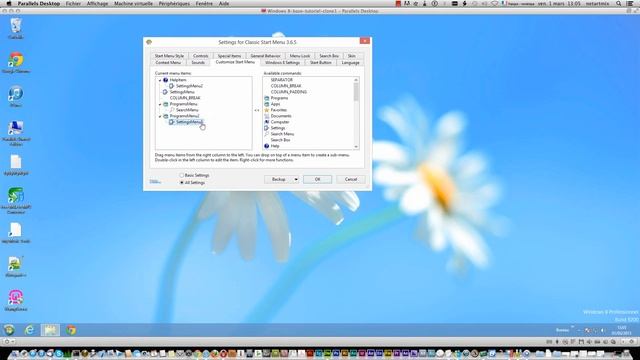Collapse the ProgramsMenu tree node

click(x=160, y=104)
